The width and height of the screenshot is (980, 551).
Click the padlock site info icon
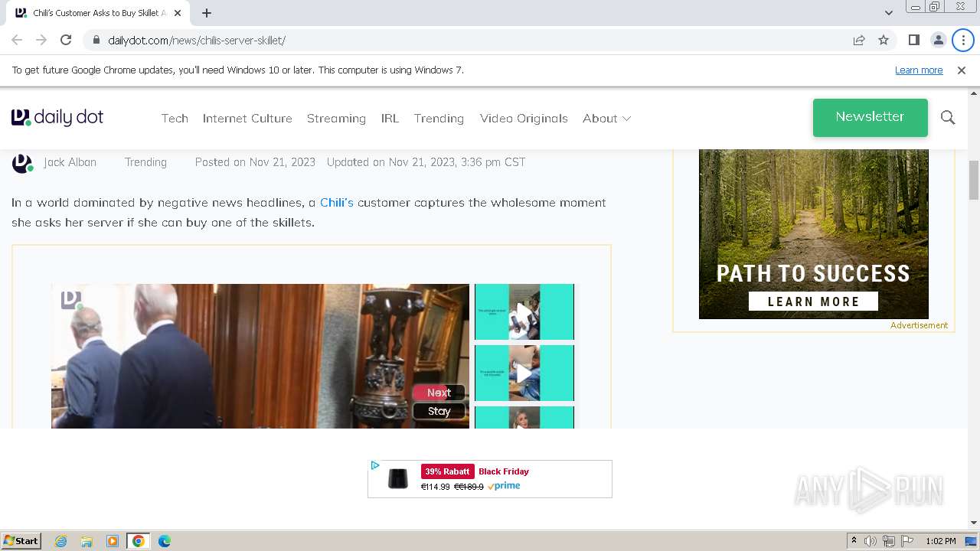[x=96, y=40]
